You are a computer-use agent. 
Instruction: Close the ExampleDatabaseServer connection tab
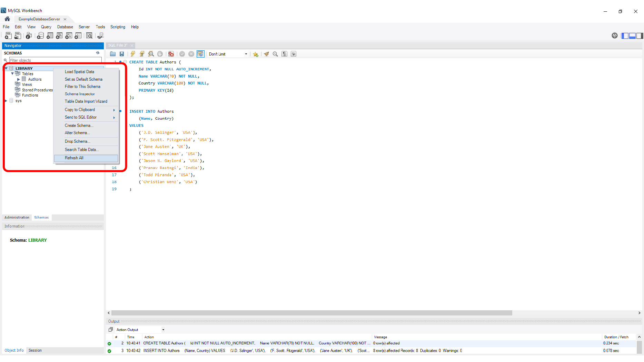tap(65, 19)
